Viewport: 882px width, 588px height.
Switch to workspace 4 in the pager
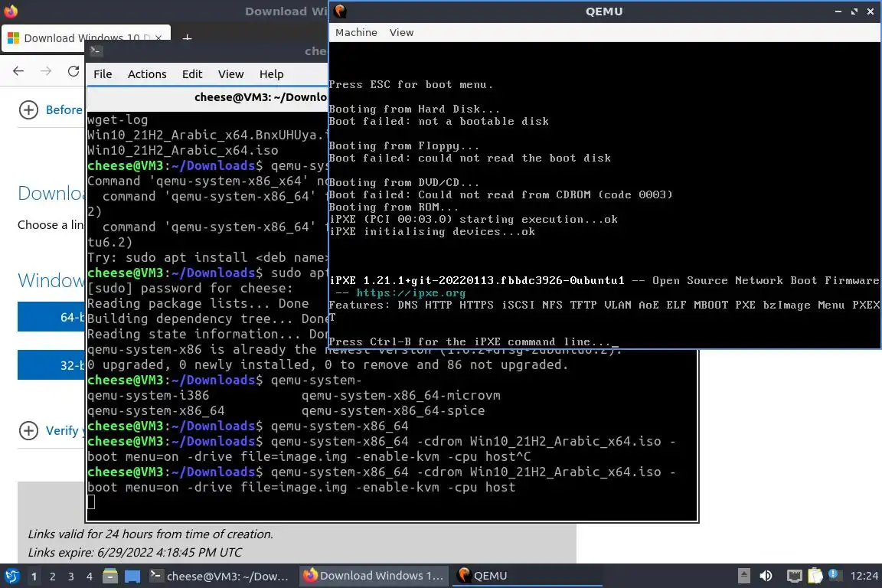(x=90, y=577)
